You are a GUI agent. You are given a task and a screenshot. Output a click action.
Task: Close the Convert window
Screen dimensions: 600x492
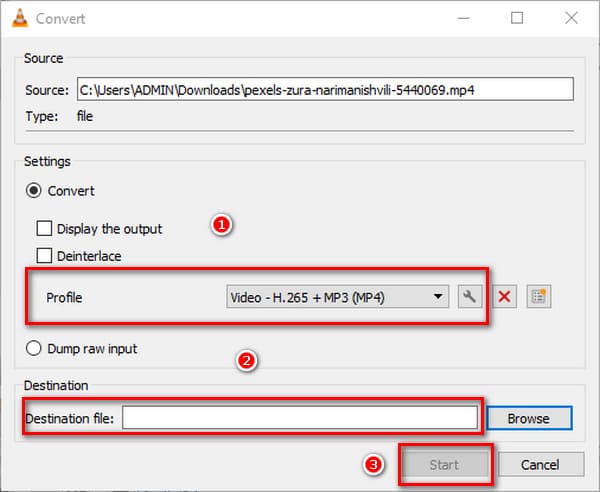(571, 18)
